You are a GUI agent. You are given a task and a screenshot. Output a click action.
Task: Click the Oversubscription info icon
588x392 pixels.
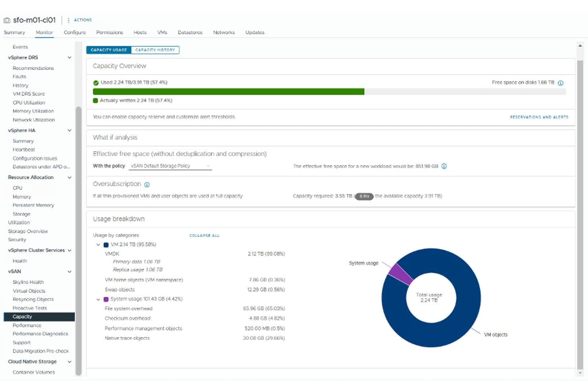click(147, 185)
